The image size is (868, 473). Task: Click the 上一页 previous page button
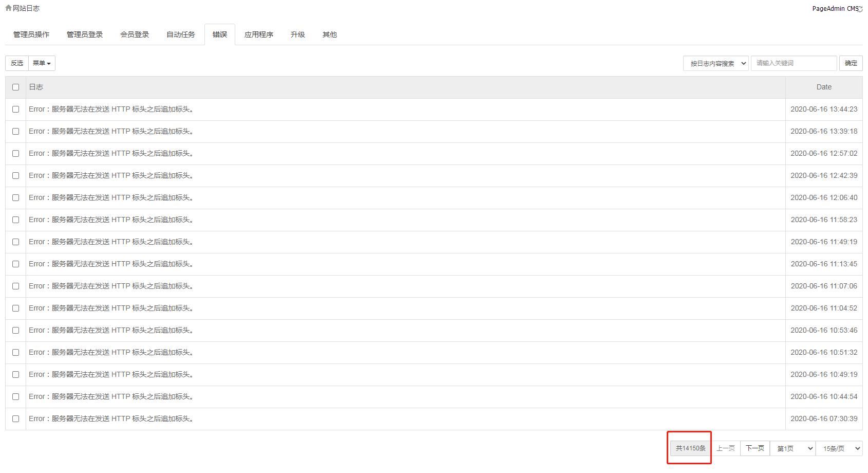tap(726, 448)
